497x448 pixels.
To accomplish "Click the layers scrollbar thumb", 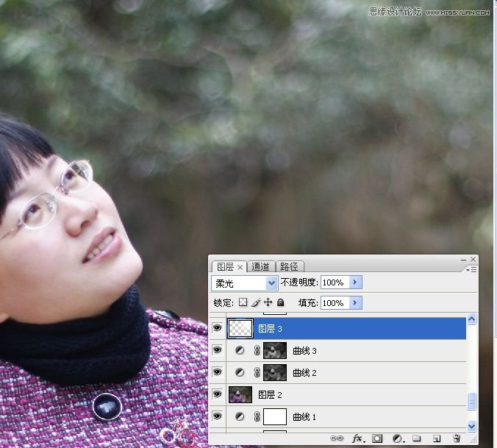I will 472,401.
